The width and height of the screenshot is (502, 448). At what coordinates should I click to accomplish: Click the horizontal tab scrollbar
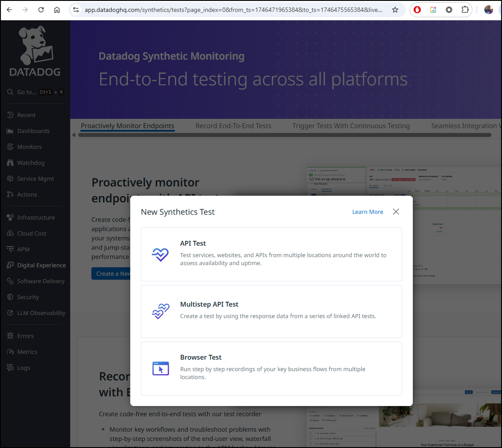[x=285, y=135]
